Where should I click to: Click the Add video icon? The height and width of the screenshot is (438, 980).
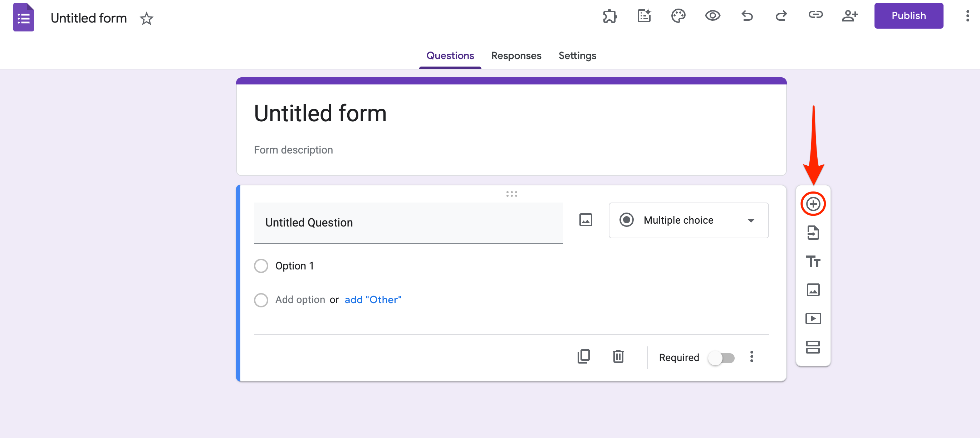[813, 318]
